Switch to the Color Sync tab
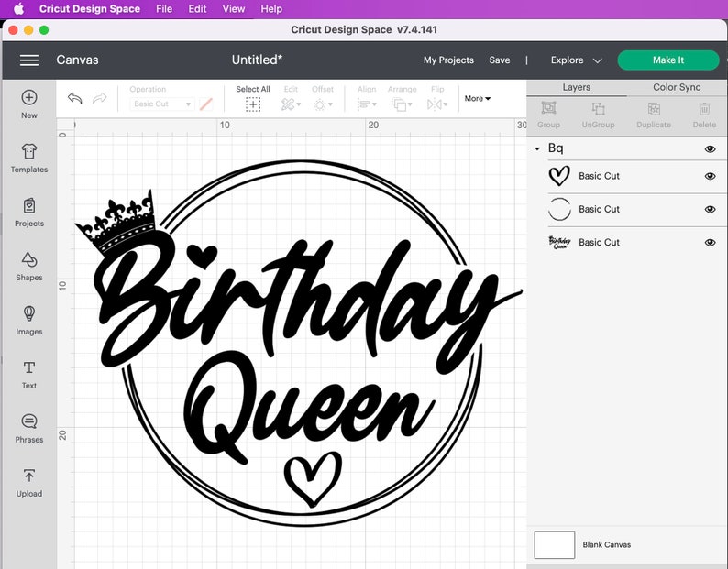This screenshot has width=728, height=569. pyautogui.click(x=677, y=87)
